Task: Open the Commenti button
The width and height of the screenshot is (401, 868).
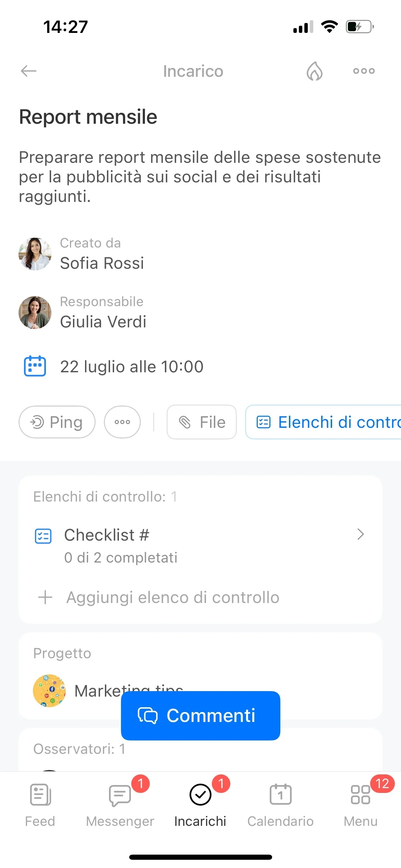Action: (x=200, y=715)
